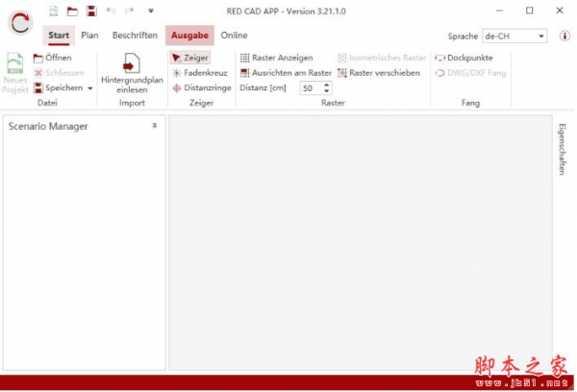The width and height of the screenshot is (577, 392).
Task: Toggle Distanzringe distance rings
Action: click(x=202, y=87)
